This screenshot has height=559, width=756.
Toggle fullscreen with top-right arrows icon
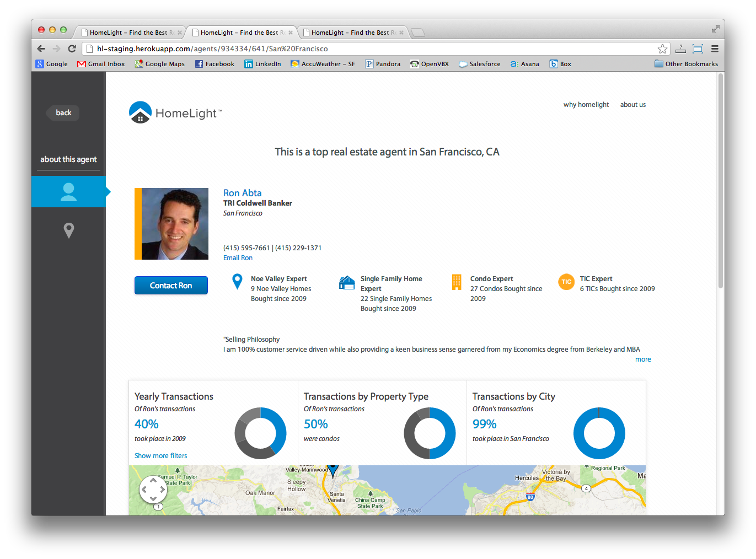tap(715, 29)
